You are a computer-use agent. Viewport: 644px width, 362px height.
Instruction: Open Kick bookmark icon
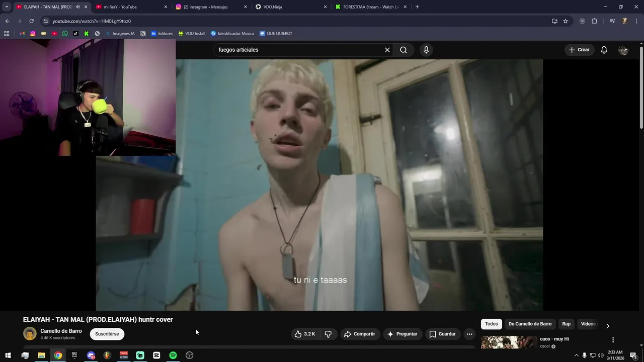point(87,34)
